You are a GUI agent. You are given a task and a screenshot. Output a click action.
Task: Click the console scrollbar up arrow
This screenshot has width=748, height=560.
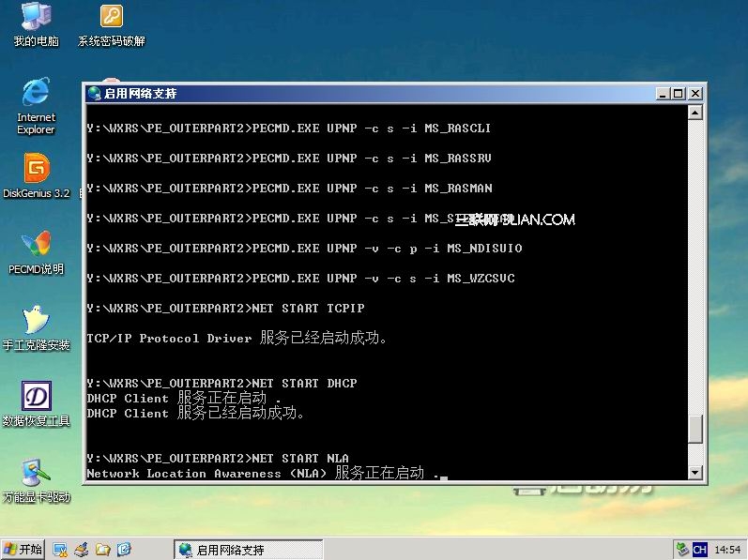(x=695, y=113)
